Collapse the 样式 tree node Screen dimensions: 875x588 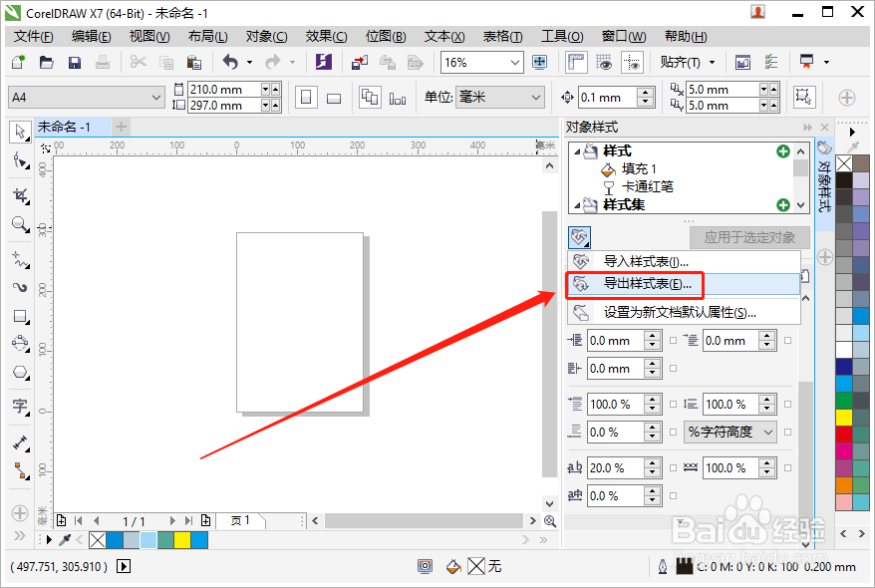click(577, 151)
